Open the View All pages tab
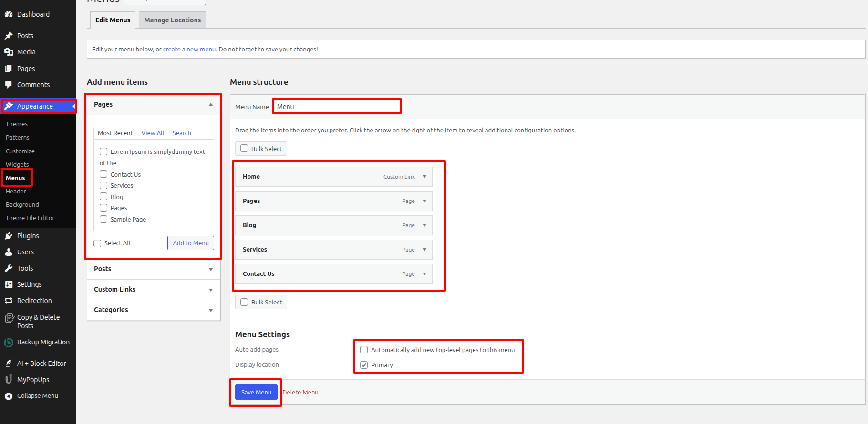The width and height of the screenshot is (868, 424). (153, 133)
